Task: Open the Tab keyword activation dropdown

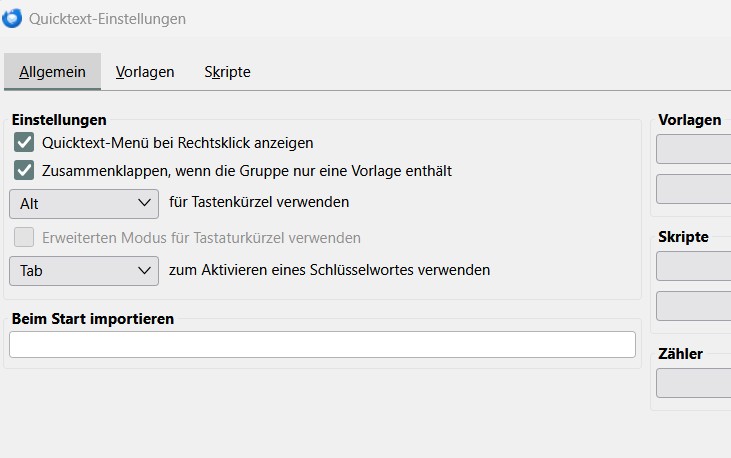Action: pyautogui.click(x=83, y=270)
